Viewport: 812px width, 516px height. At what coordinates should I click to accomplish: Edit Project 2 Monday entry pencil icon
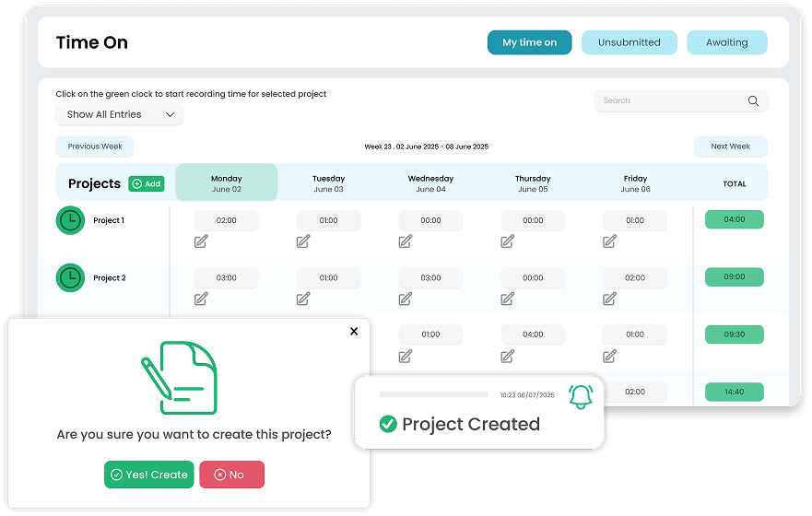pyautogui.click(x=201, y=299)
